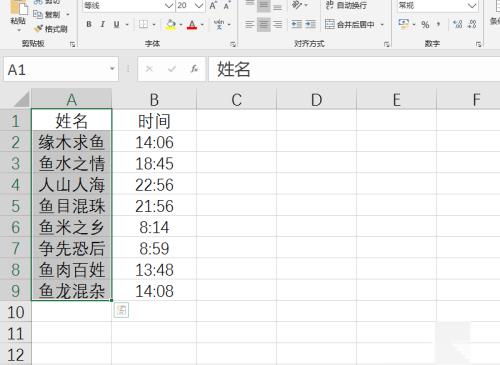The height and width of the screenshot is (365, 500).
Task: Open the Font Color dropdown arrow
Action: pos(202,24)
